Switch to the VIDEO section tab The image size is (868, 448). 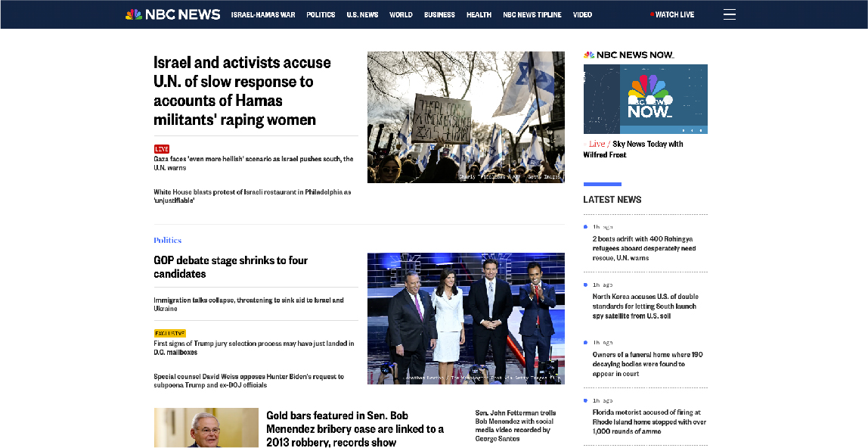[x=582, y=14]
